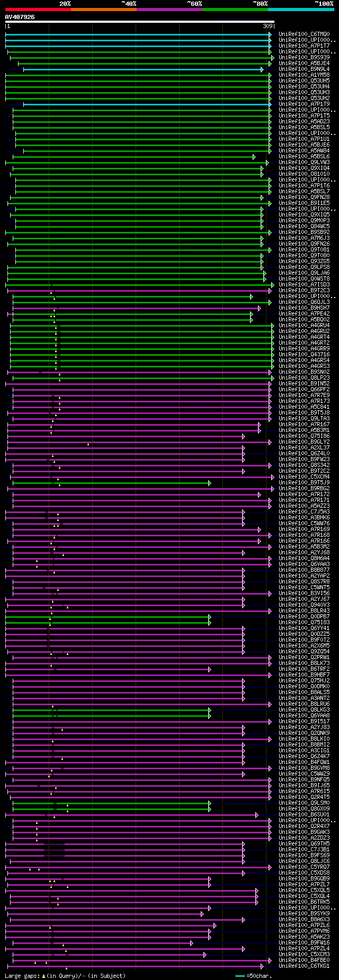Click the orange ~40% identity legend segment

(104, 9)
